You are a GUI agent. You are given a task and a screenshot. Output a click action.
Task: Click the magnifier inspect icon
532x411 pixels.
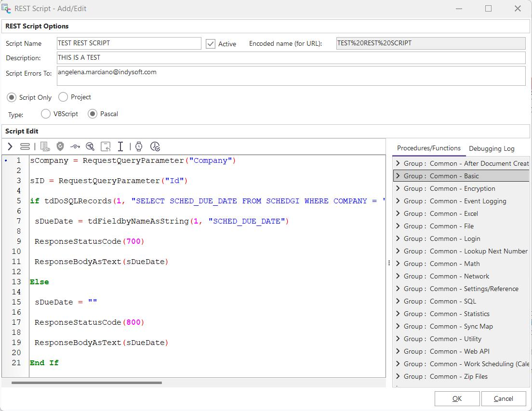point(90,146)
